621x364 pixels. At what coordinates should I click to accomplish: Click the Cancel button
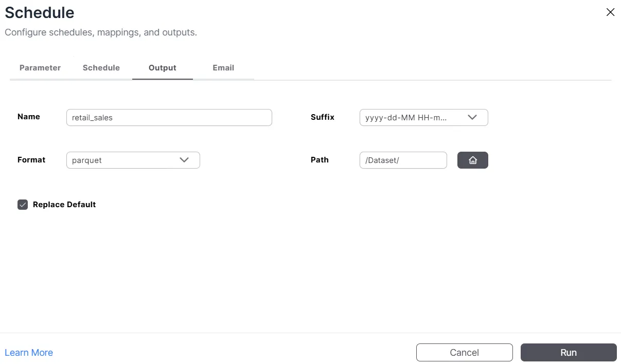[x=464, y=353]
